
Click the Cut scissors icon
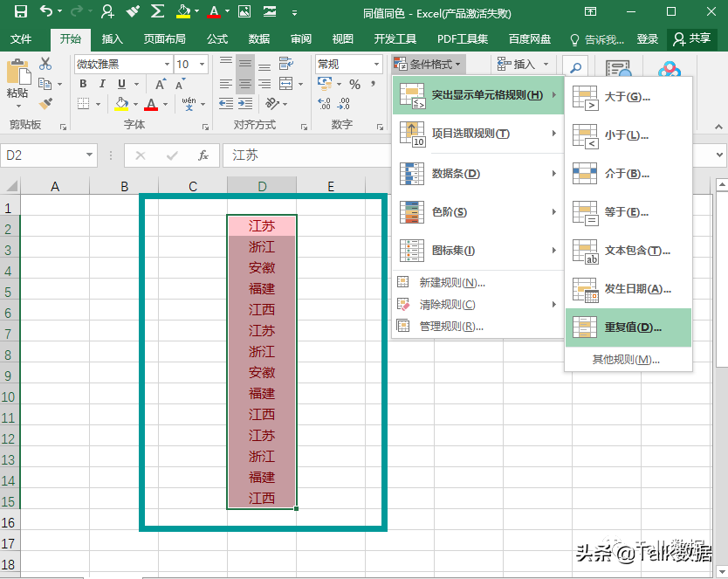click(45, 64)
